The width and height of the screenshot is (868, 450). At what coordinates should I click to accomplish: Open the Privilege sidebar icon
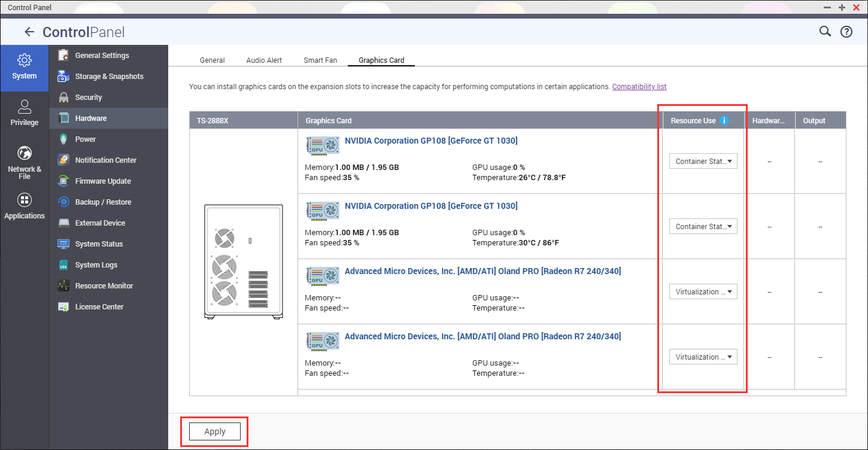point(24,113)
